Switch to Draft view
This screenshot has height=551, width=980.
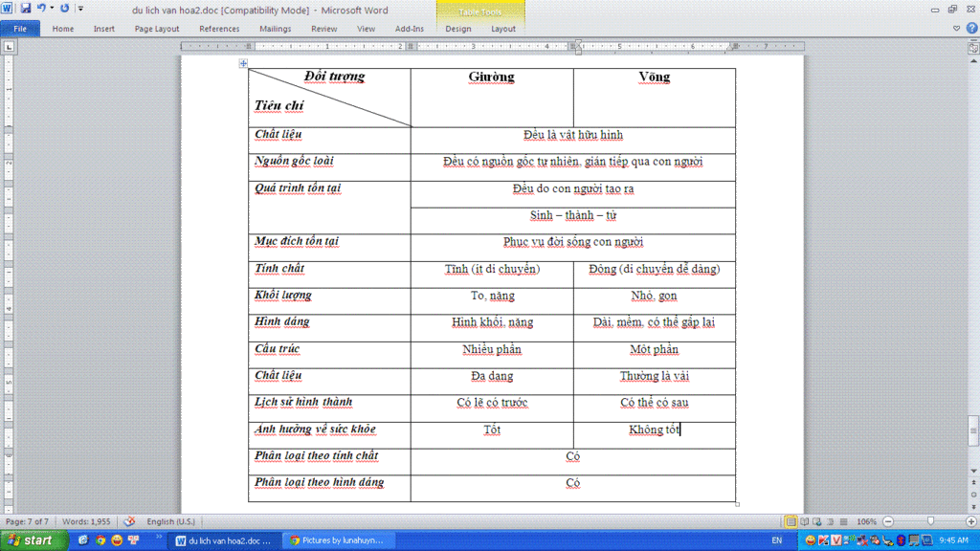[842, 521]
